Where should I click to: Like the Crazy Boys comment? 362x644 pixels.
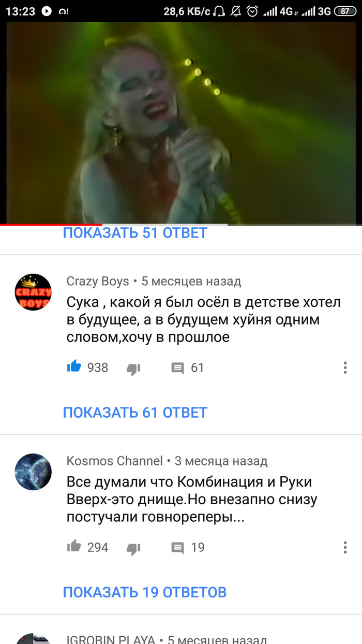pyautogui.click(x=74, y=367)
